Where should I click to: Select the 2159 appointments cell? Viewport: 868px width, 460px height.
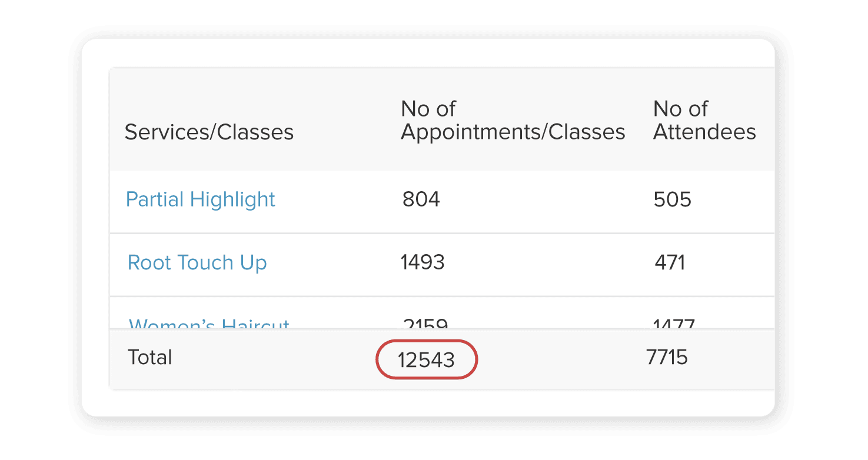425,324
